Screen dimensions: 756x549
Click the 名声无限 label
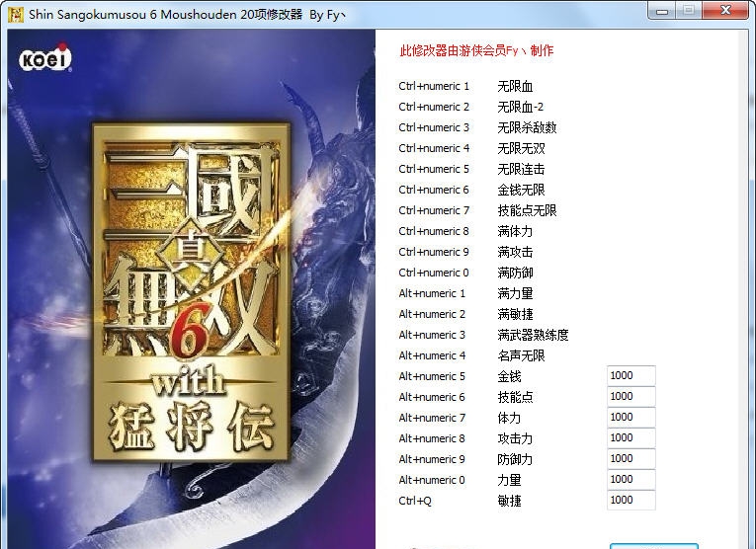[x=521, y=355]
